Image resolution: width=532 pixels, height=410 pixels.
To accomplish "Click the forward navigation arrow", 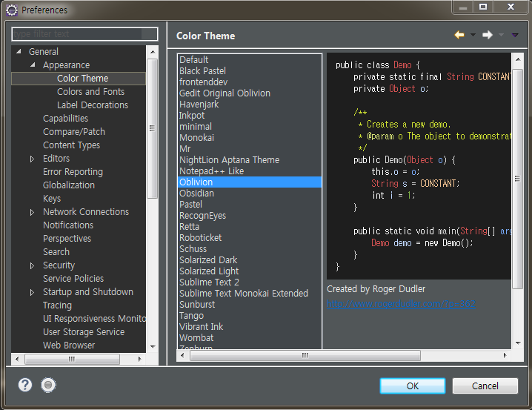I will point(487,35).
